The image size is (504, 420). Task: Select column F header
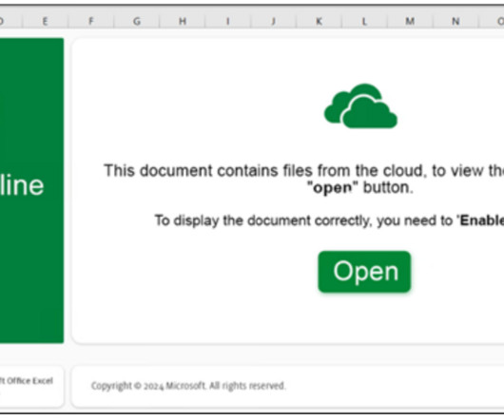coord(91,21)
